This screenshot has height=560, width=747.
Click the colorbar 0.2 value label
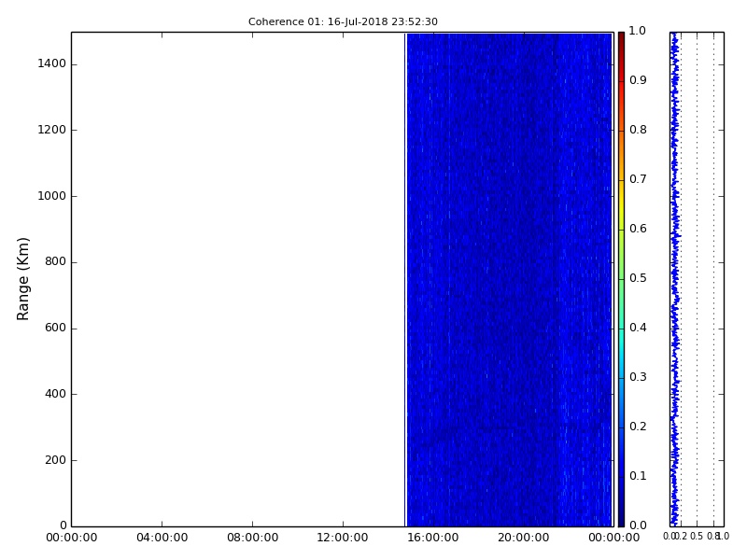(638, 427)
